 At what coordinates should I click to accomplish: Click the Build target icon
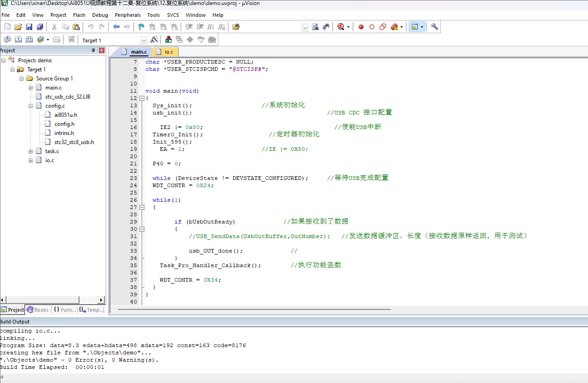[x=18, y=40]
